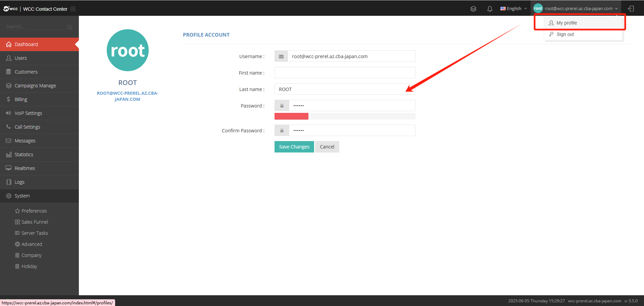
Task: Click the ROOT name under avatar
Action: pos(128,83)
